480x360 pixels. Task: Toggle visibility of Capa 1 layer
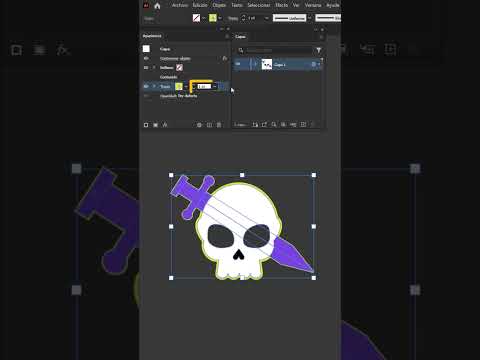[x=238, y=64]
